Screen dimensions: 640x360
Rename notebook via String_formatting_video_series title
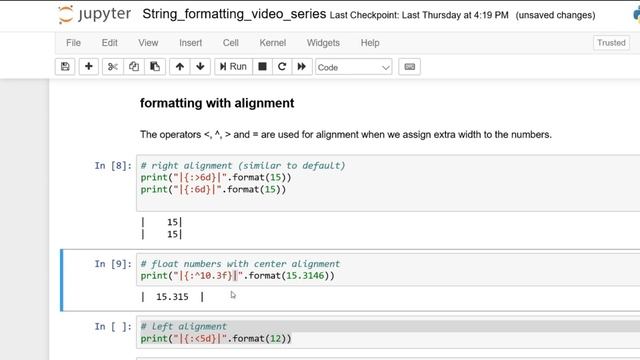pos(234,14)
